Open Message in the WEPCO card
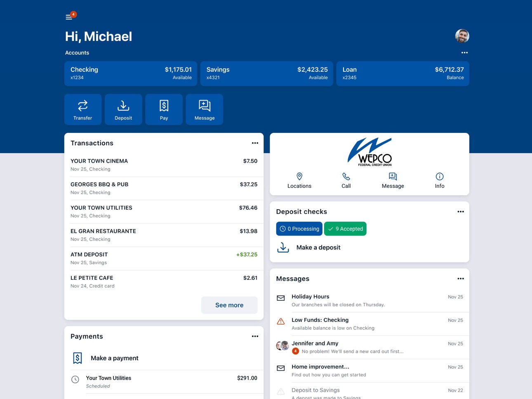This screenshot has width=532, height=399. [393, 181]
